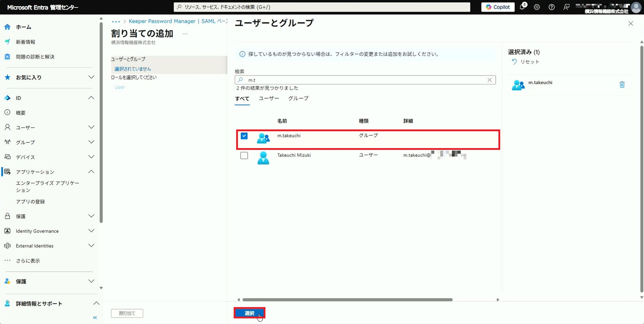Image resolution: width=644 pixels, height=324 pixels.
Task: Check the Takeuchi Mizuki user checkbox
Action: pyautogui.click(x=244, y=156)
